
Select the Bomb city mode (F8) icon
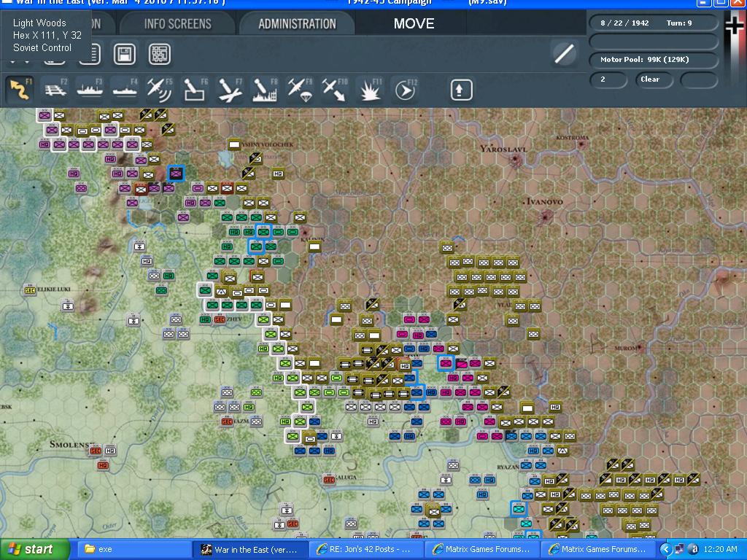(x=264, y=90)
